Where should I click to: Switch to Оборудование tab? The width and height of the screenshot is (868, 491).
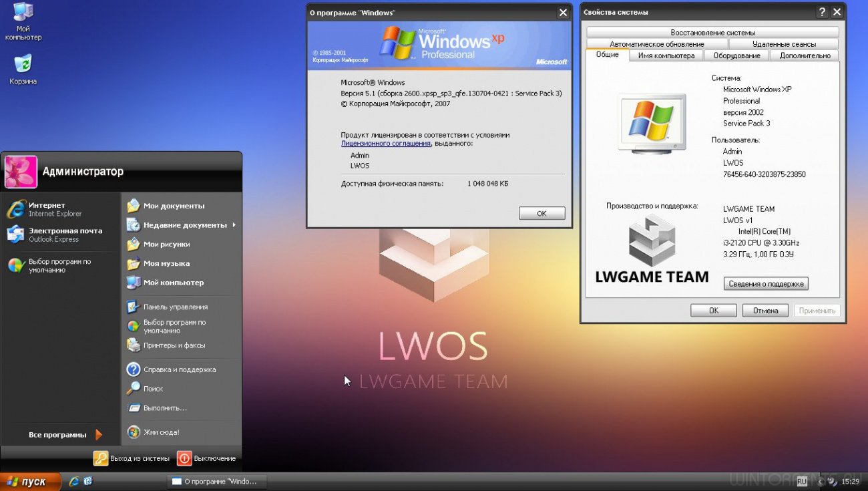pos(736,55)
